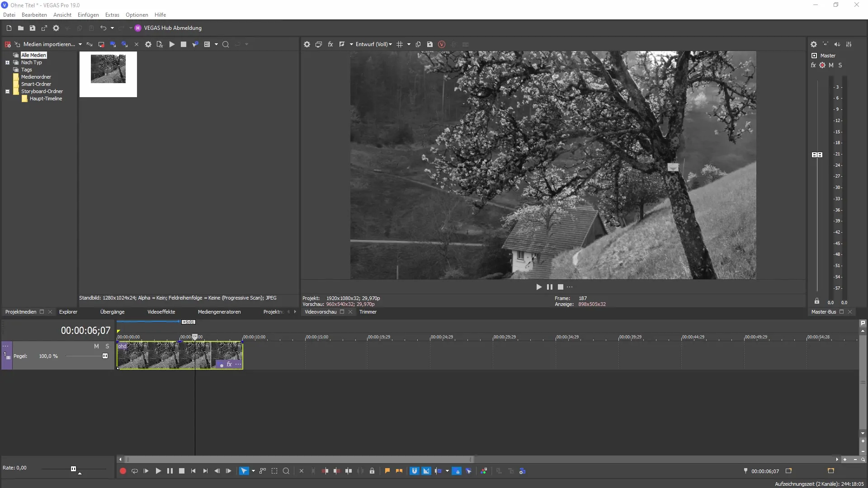Toggle Dim output icon in Master Bus
Viewport: 868px width, 488px height.
pyautogui.click(x=837, y=44)
